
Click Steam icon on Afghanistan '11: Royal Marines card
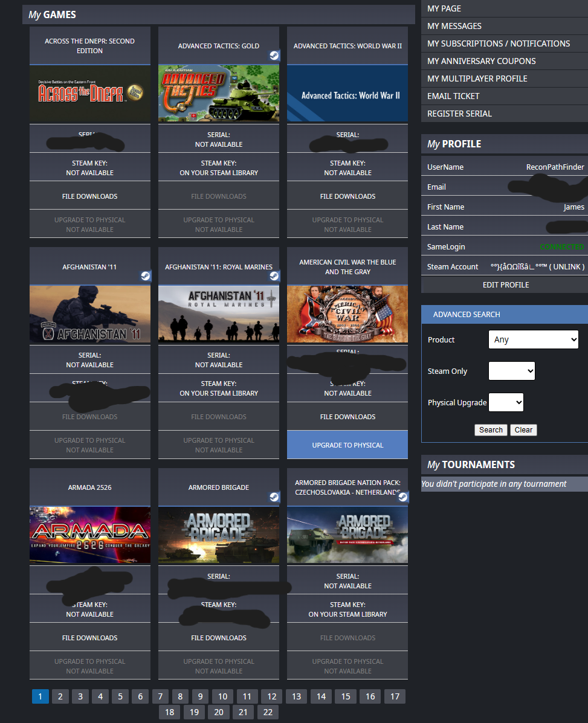click(x=274, y=276)
